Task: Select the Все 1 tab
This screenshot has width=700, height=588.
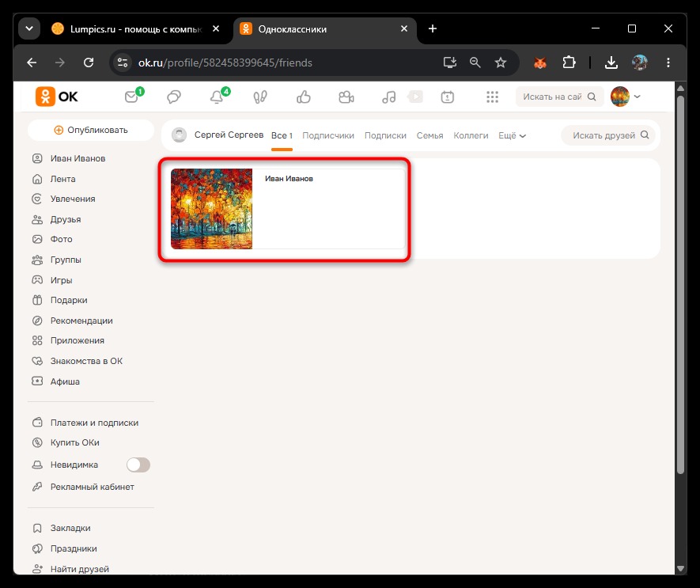Action: click(x=282, y=135)
